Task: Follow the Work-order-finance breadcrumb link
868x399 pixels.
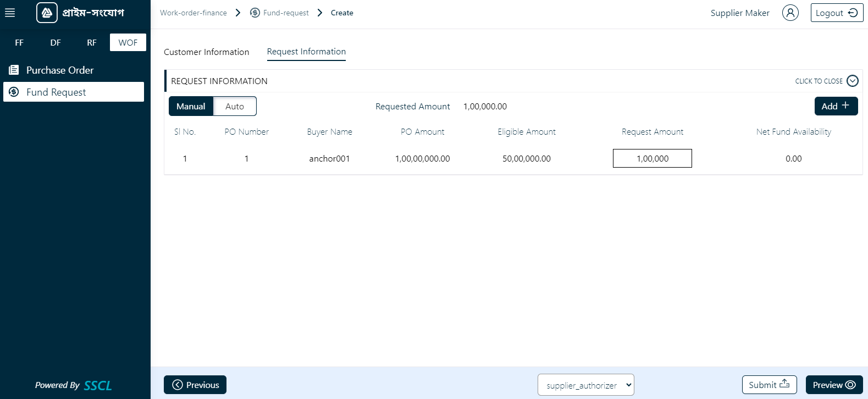Action: point(193,13)
